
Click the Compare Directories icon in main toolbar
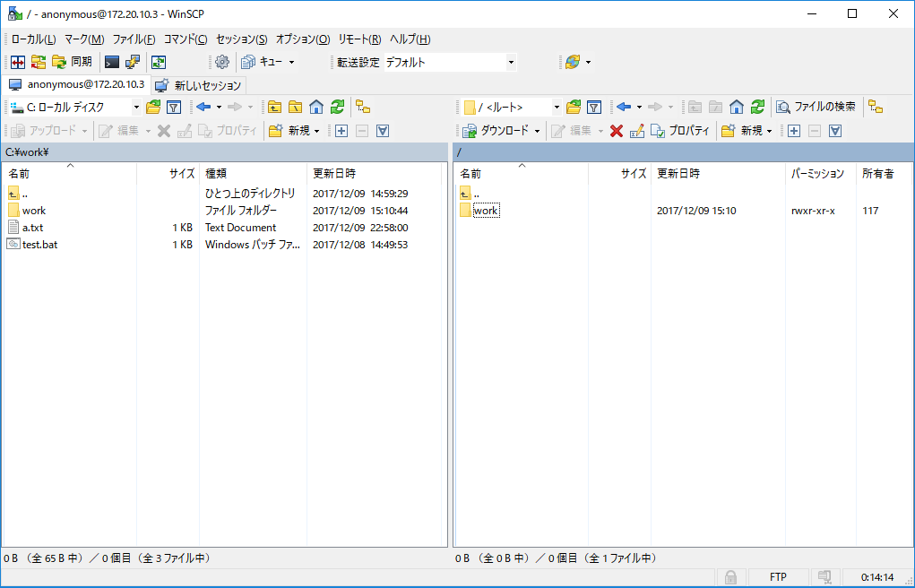coord(18,62)
